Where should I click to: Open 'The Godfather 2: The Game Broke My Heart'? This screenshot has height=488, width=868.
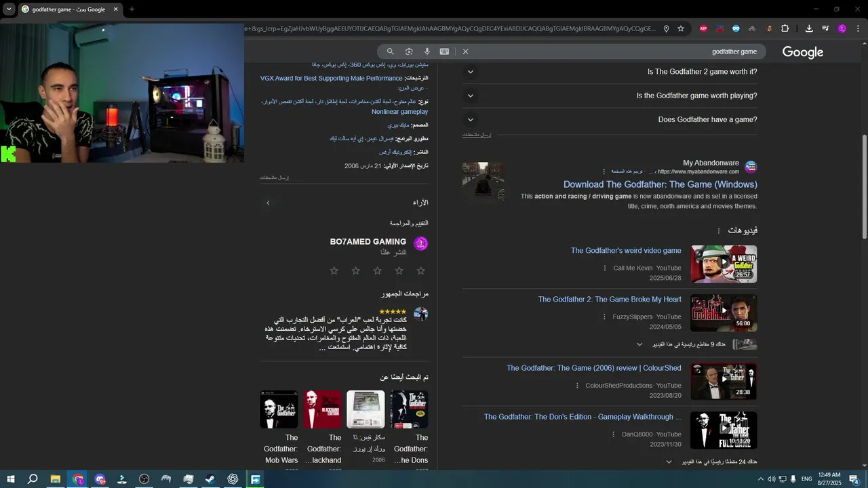click(610, 300)
